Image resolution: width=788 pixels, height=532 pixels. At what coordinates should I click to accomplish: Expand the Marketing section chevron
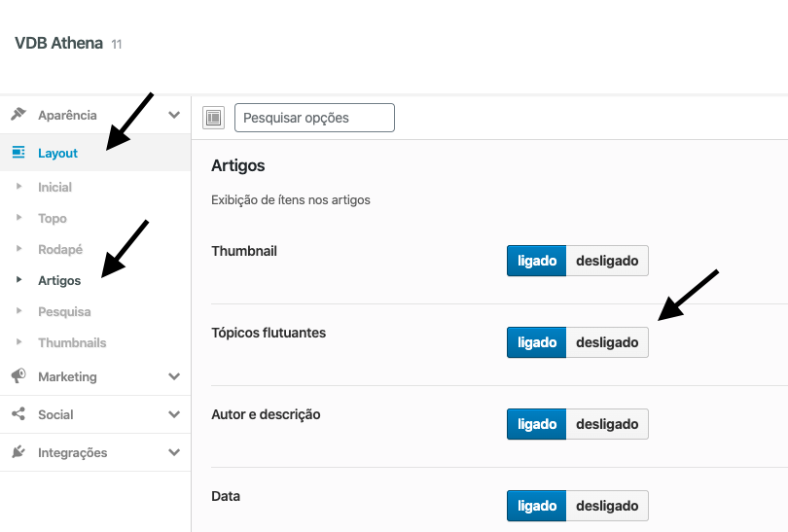[174, 376]
